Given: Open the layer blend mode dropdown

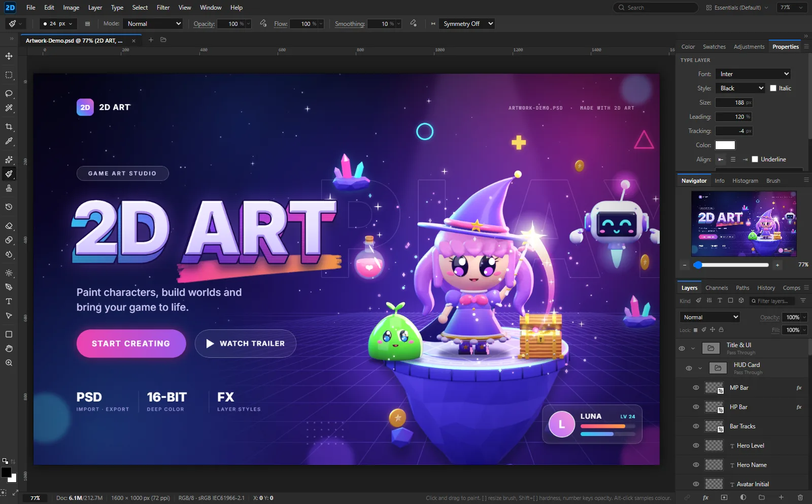Looking at the screenshot, I should click(x=709, y=317).
